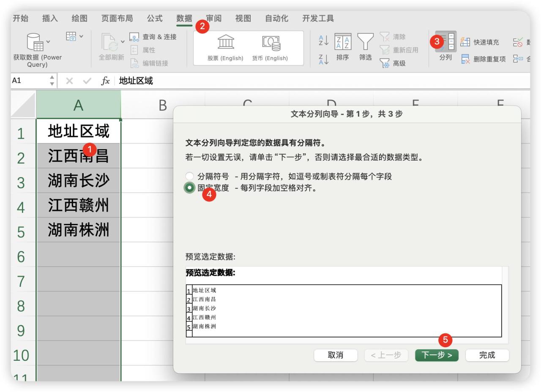Click 删除重复项 remove duplicates

[x=483, y=59]
